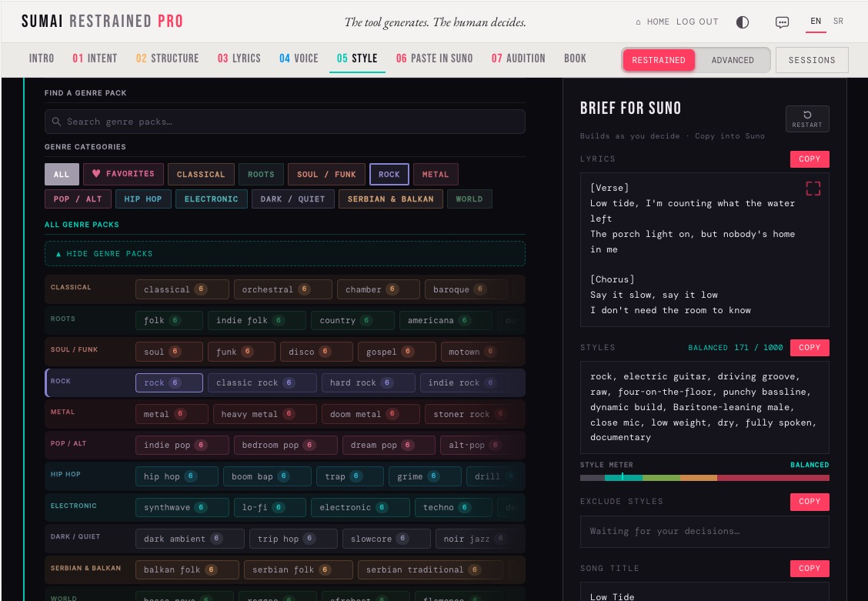Click the magnifier icon in genre search

point(56,121)
